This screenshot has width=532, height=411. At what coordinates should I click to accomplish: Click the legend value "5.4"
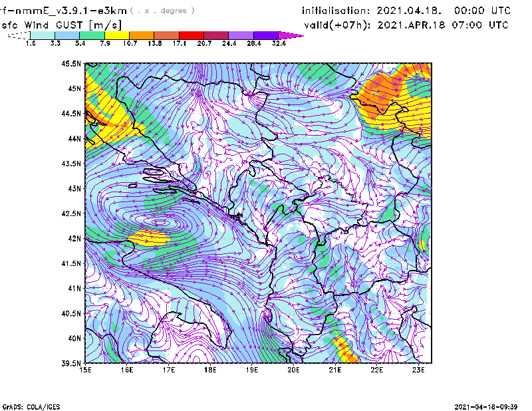pyautogui.click(x=80, y=43)
